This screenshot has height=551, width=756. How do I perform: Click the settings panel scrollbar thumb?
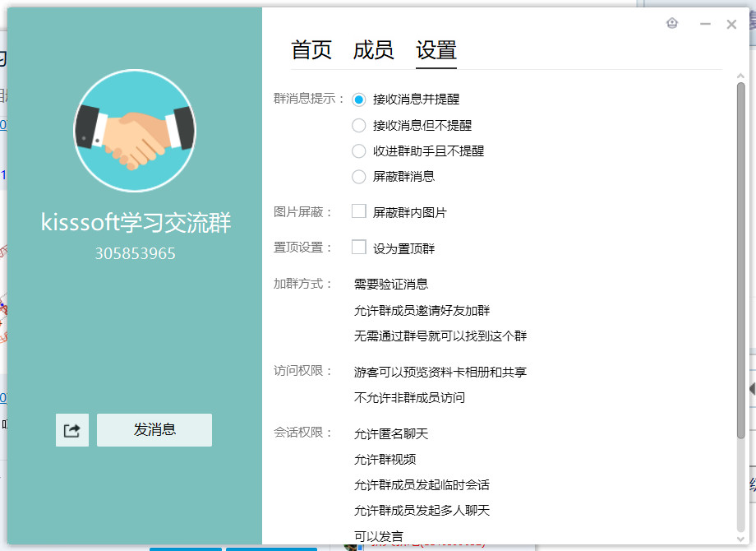[741, 261]
